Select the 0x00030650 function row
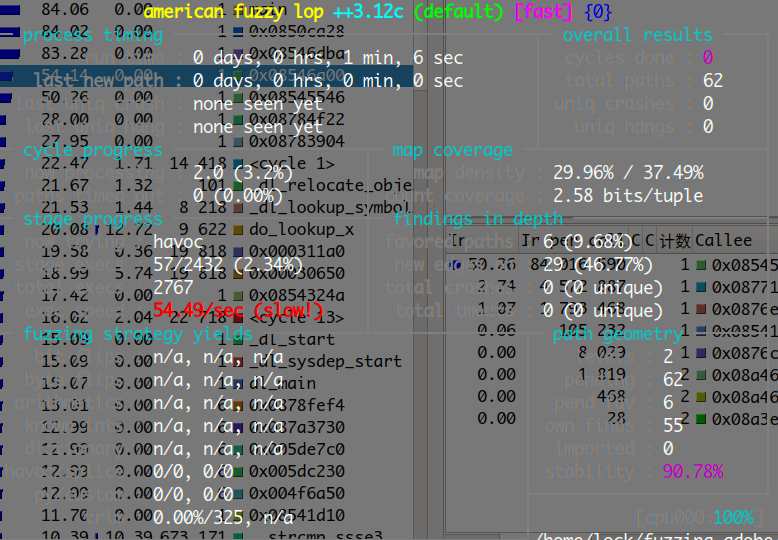 [x=206, y=273]
